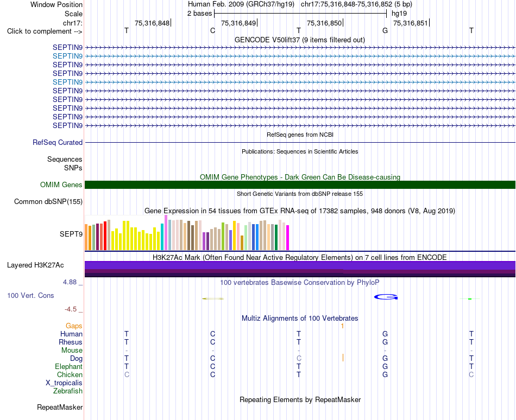Click the PhyloP upper value 4.88
The image size is (516, 420).
pos(70,282)
